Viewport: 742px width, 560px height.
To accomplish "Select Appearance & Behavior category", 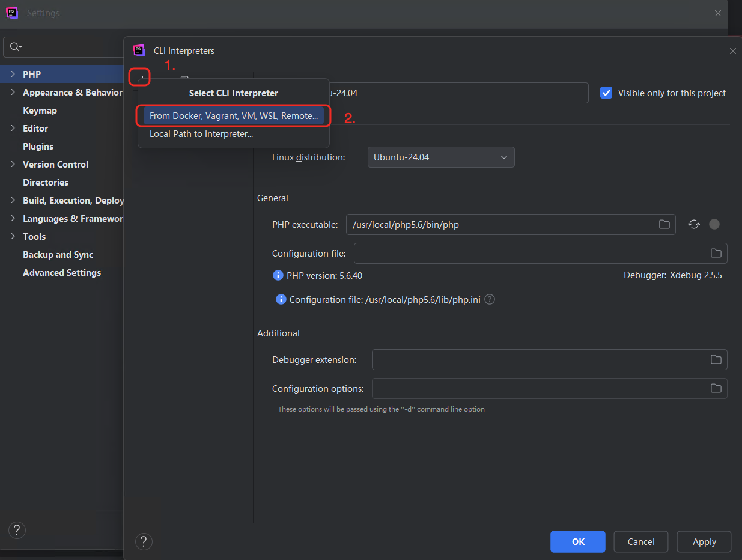I will [x=73, y=93].
